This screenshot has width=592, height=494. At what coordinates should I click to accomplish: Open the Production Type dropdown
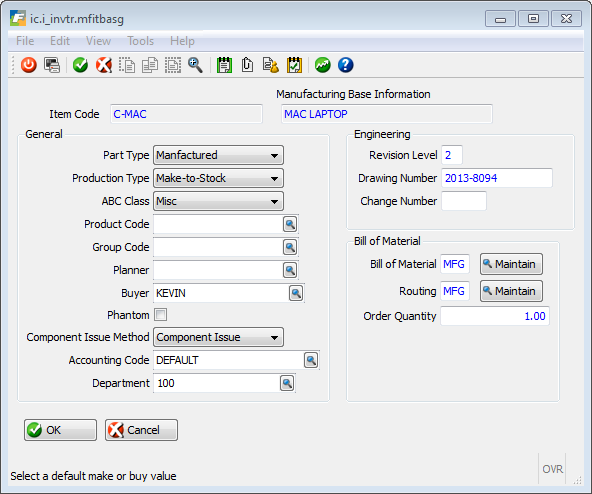pos(218,178)
